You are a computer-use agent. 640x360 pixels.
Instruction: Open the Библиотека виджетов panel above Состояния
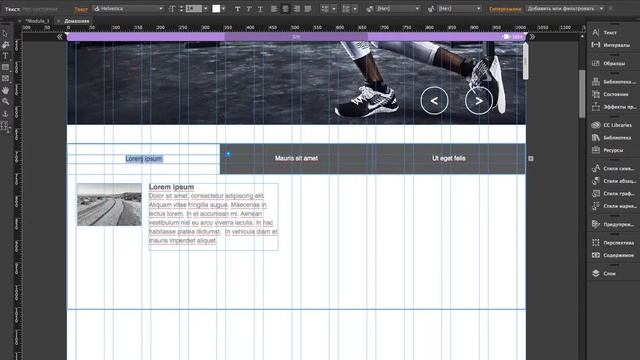tap(613, 82)
